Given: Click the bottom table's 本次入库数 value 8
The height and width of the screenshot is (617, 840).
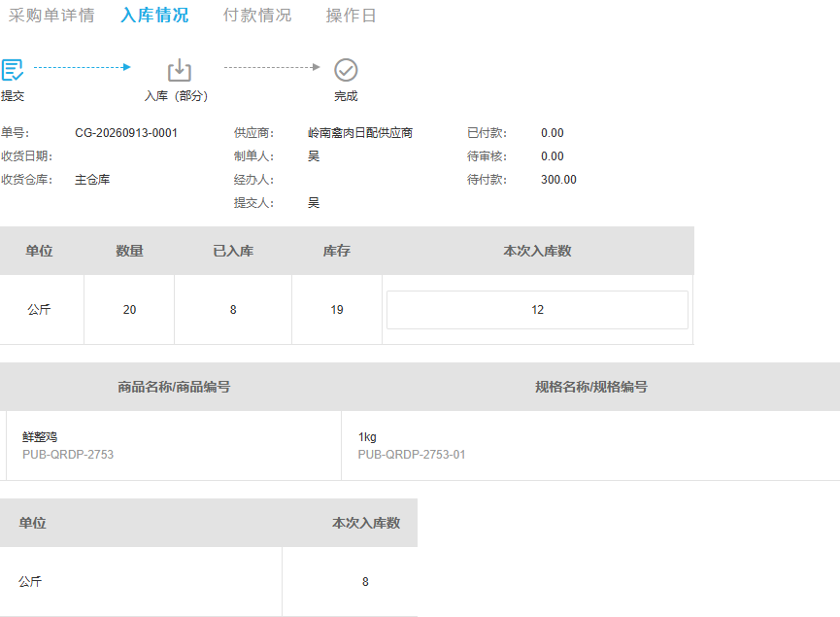Looking at the screenshot, I should tap(365, 582).
